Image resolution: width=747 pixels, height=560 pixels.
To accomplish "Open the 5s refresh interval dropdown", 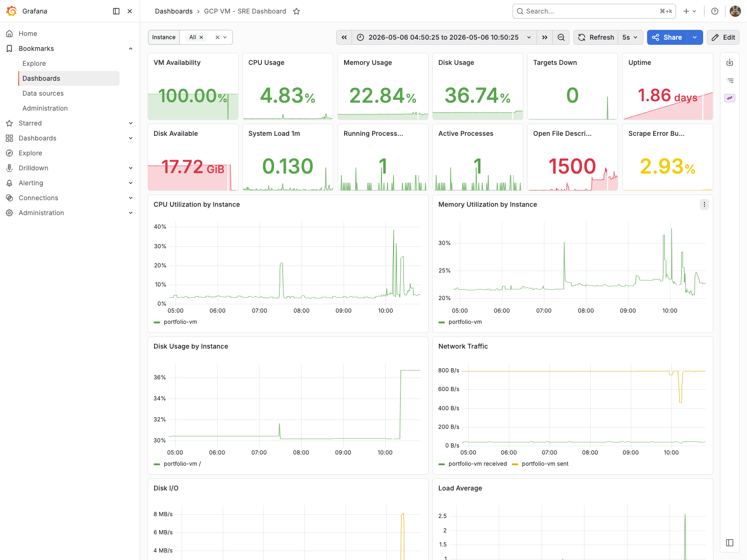I will (x=630, y=37).
